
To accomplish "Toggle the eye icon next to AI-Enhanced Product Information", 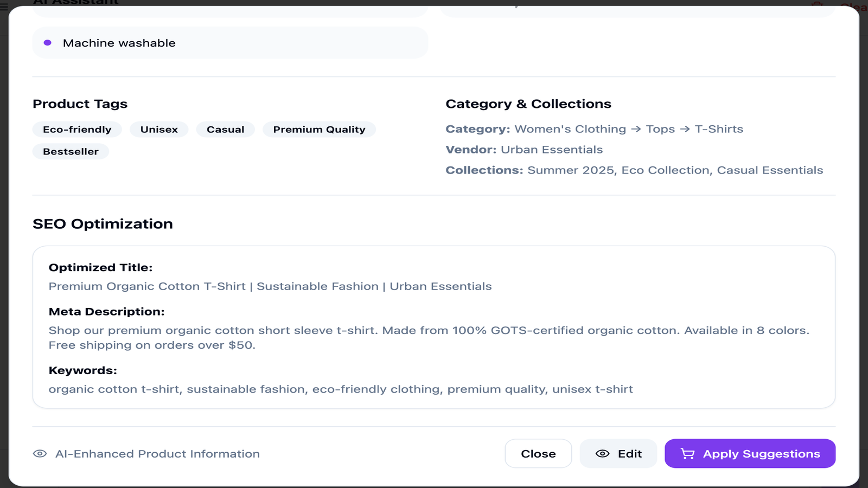I will [x=40, y=453].
